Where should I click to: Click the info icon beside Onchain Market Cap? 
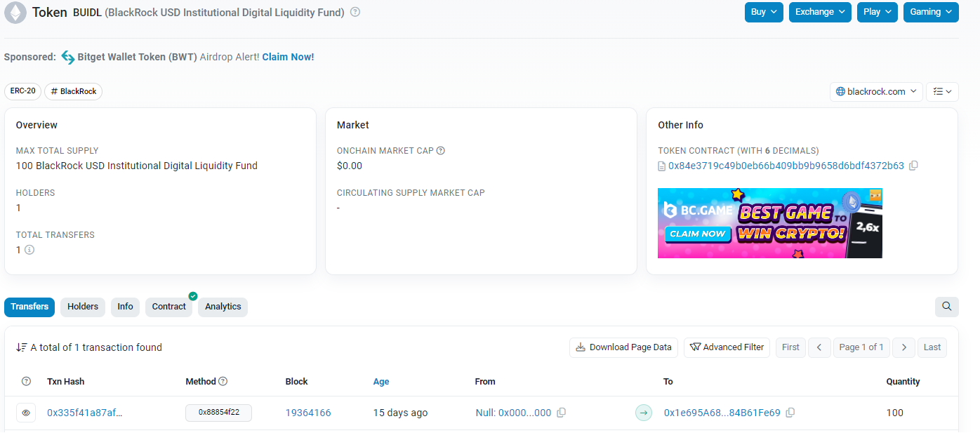[x=441, y=150]
